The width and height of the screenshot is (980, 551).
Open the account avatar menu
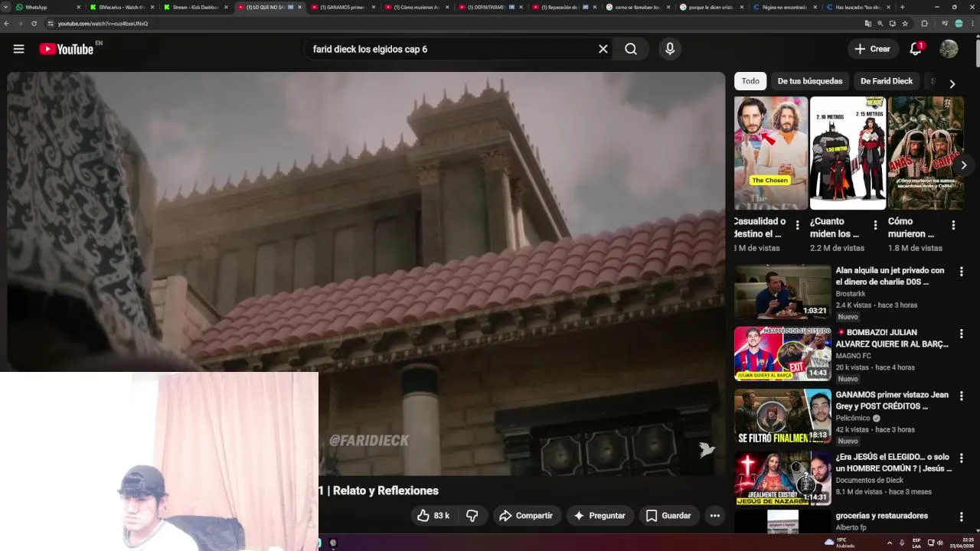tap(949, 49)
